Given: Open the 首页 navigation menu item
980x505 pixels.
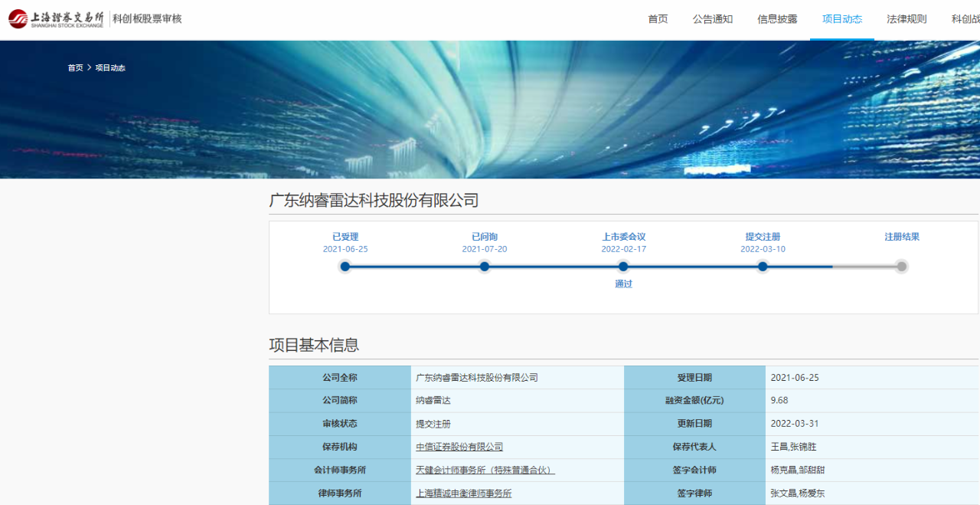Looking at the screenshot, I should 658,19.
